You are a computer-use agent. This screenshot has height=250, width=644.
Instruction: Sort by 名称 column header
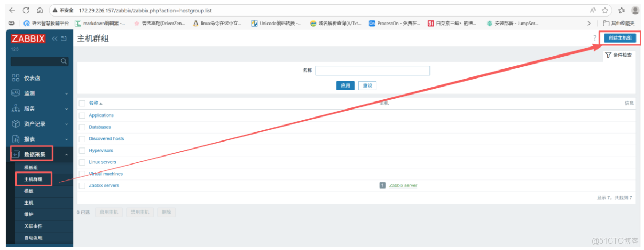click(x=96, y=103)
